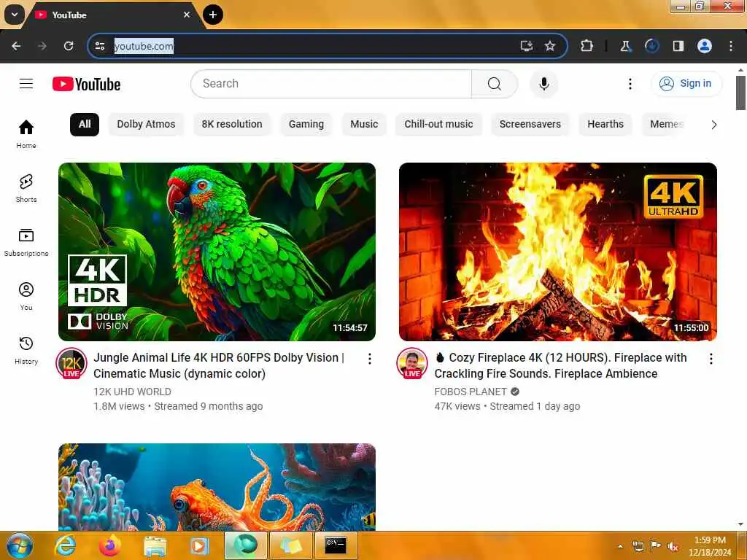Click the search magnifier button
Image resolution: width=747 pixels, height=560 pixels.
click(495, 84)
